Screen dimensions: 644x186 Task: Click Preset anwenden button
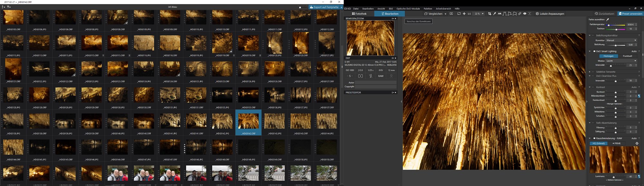pyautogui.click(x=630, y=14)
